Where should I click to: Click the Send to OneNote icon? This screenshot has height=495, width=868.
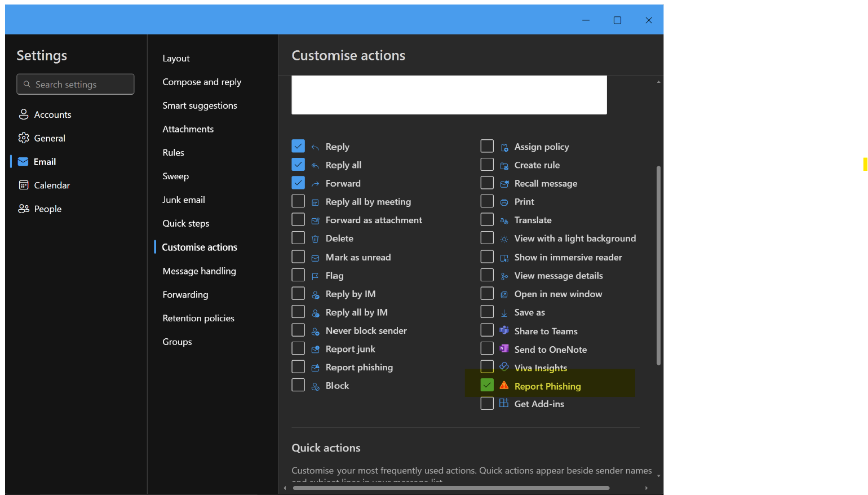tap(503, 348)
